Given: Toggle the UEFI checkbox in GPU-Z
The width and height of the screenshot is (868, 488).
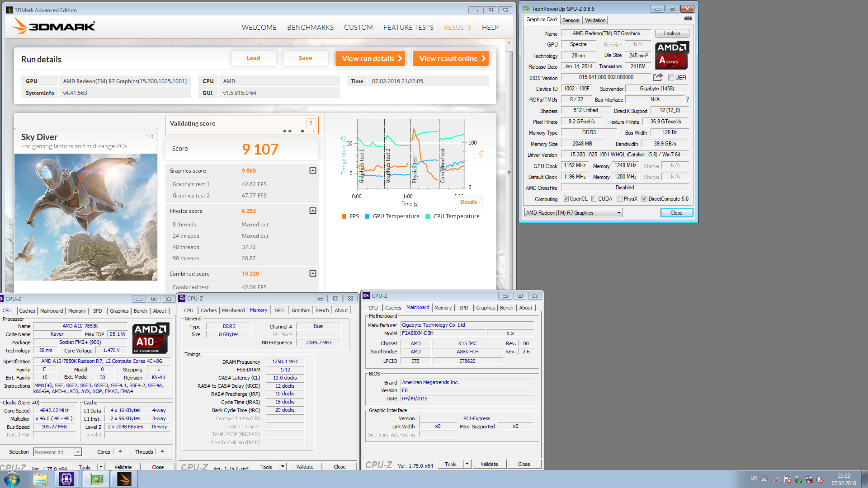Looking at the screenshot, I should click(671, 78).
